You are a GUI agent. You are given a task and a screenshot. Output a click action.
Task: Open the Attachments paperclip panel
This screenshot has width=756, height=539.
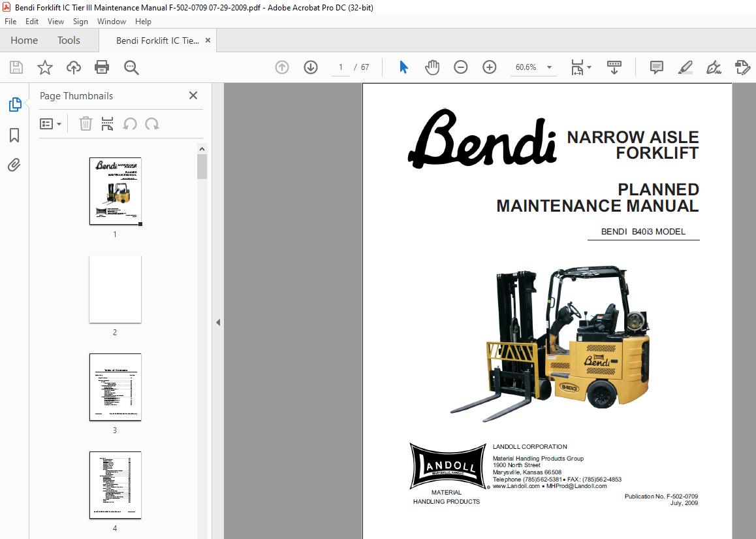[x=14, y=165]
